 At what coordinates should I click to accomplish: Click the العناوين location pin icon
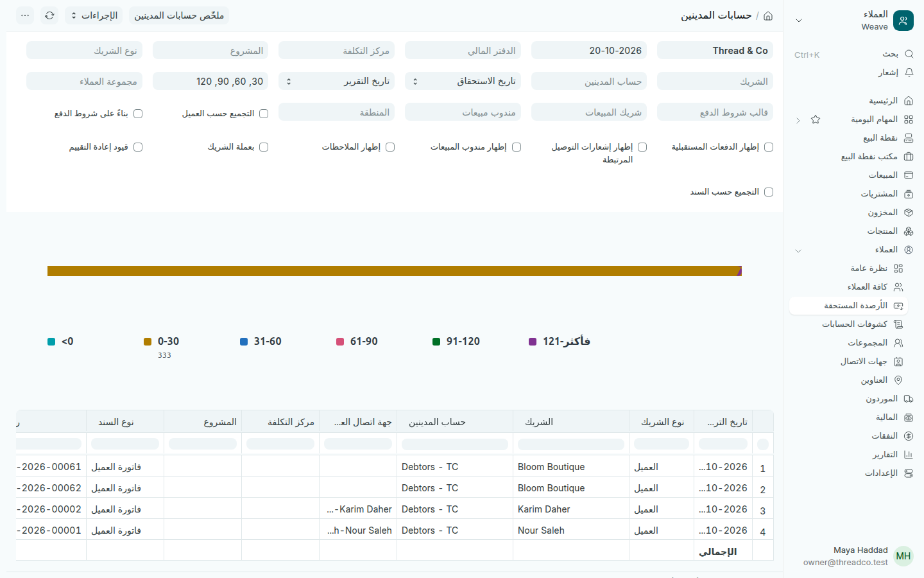898,380
